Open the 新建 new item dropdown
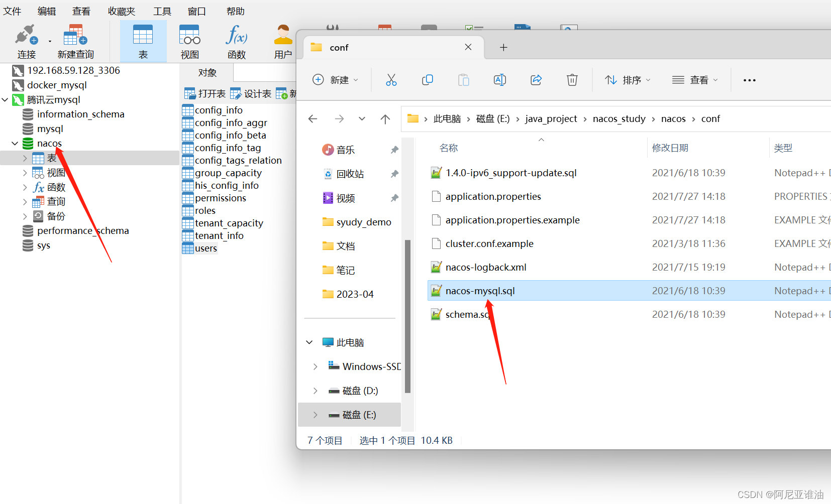 click(336, 80)
